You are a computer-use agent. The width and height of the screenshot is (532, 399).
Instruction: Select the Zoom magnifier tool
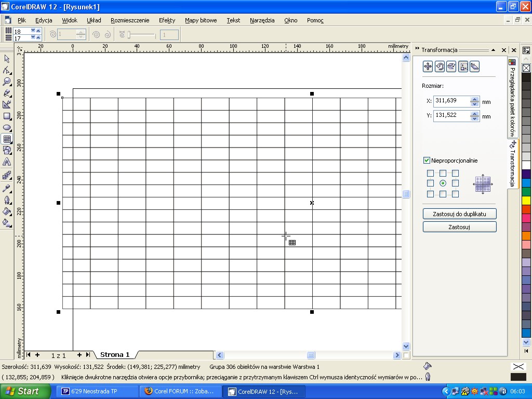[7, 82]
